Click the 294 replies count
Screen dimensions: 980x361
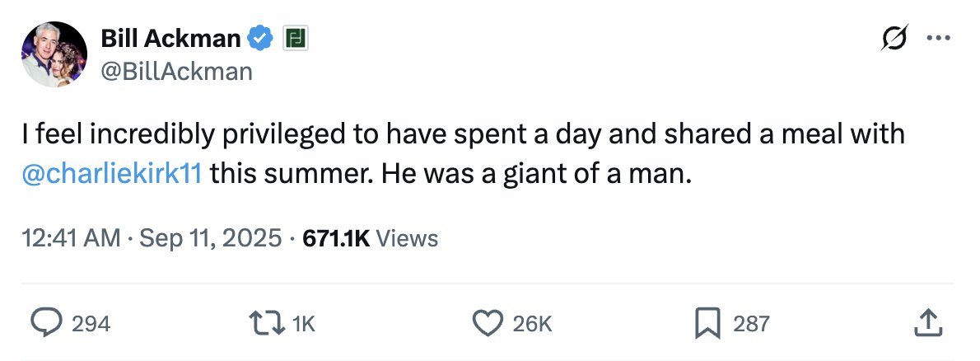click(91, 324)
